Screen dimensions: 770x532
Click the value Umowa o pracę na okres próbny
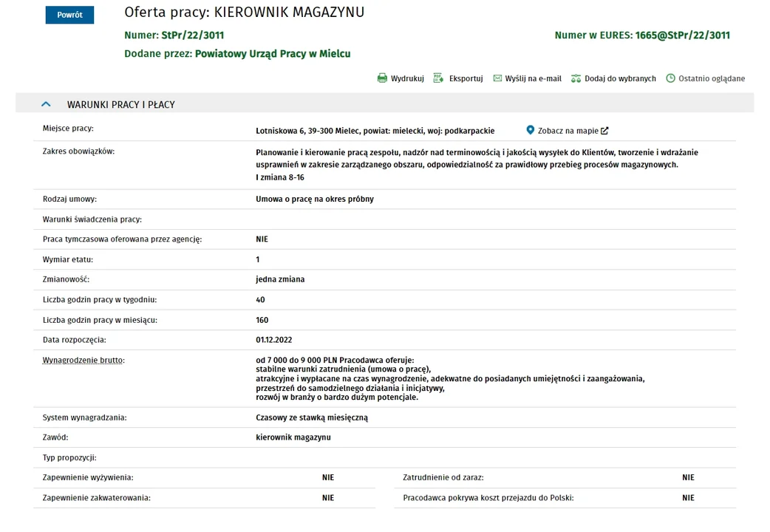315,199
